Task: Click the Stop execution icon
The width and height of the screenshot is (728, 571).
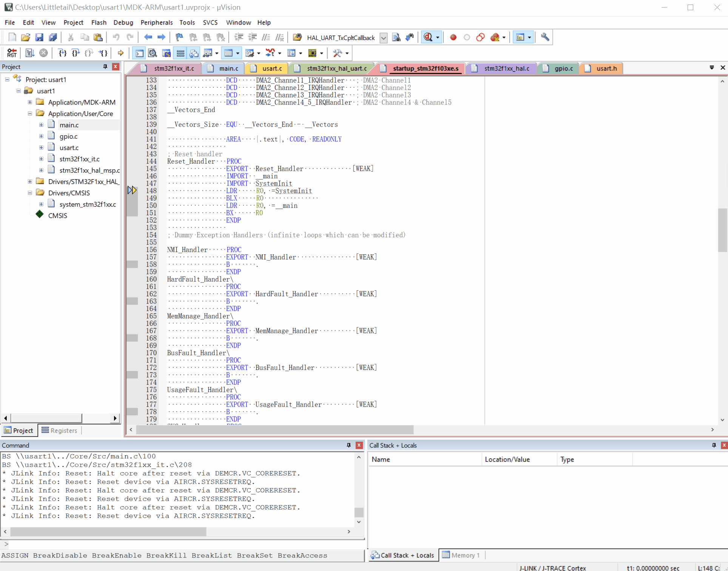Action: (43, 53)
